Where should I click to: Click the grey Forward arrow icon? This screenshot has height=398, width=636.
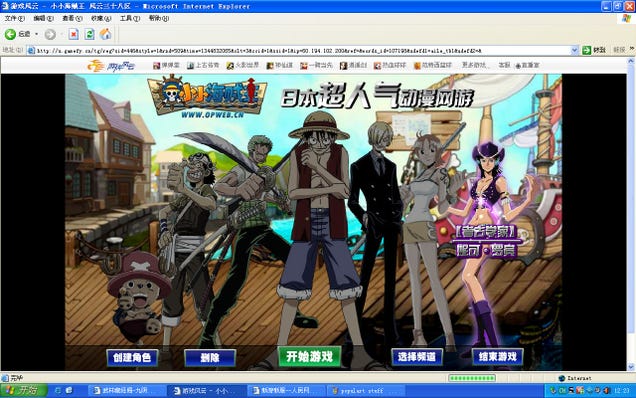click(x=50, y=34)
